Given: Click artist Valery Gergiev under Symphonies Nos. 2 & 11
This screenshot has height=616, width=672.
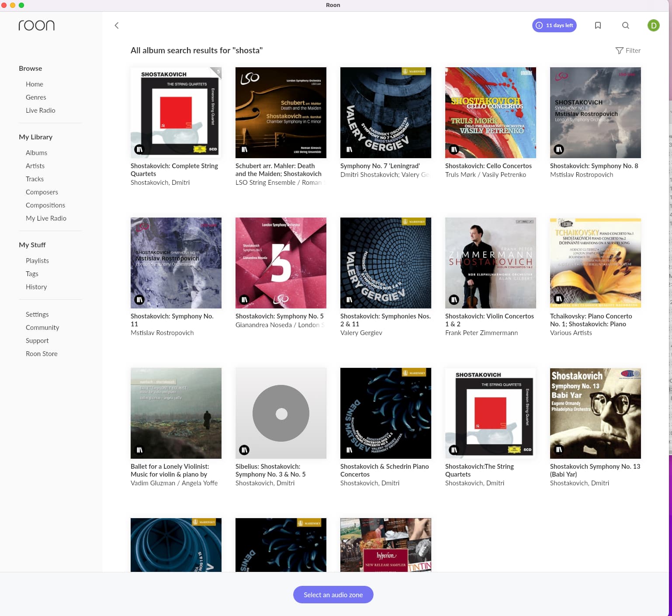Looking at the screenshot, I should 361,333.
